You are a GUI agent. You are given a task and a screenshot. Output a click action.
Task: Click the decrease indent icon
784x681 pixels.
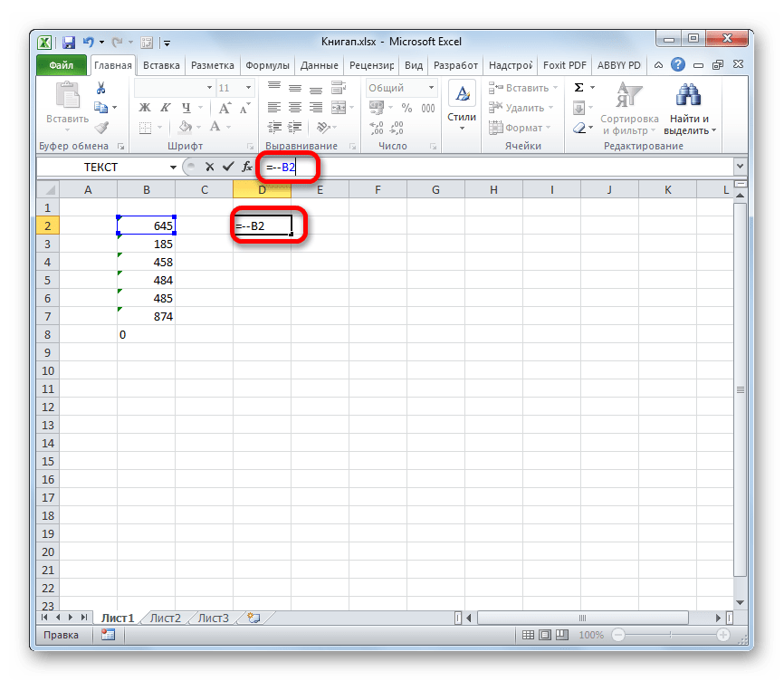tap(274, 128)
